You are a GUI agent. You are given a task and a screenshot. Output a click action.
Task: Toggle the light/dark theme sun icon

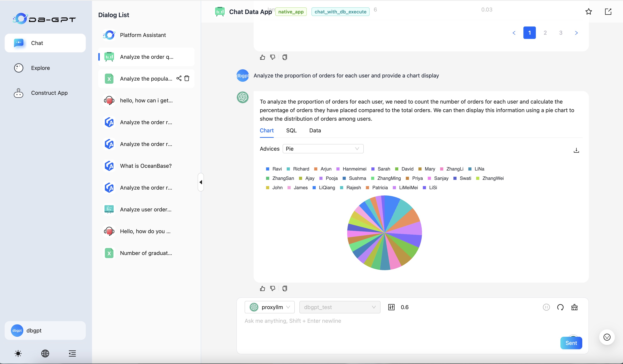(18, 353)
